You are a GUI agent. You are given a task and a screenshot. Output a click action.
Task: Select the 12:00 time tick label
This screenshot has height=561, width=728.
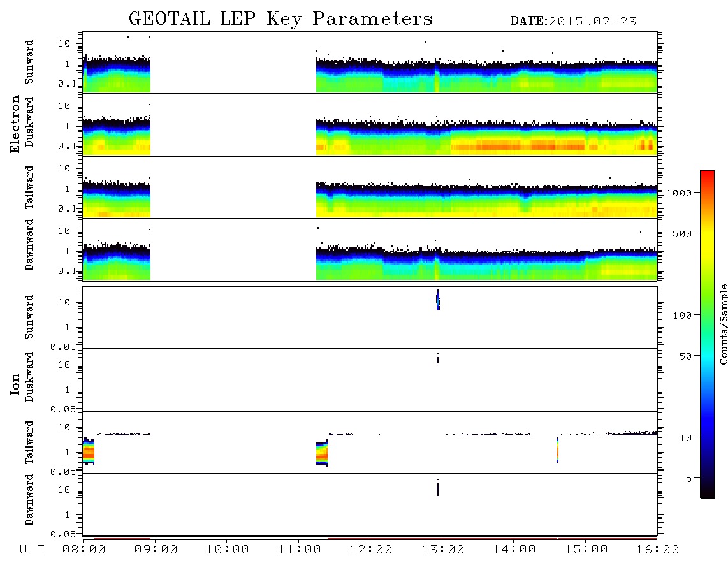click(371, 550)
